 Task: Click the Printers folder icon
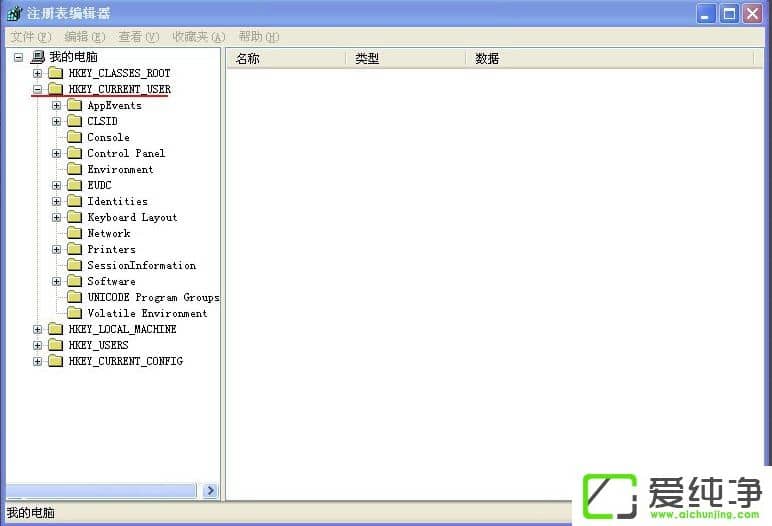point(74,249)
